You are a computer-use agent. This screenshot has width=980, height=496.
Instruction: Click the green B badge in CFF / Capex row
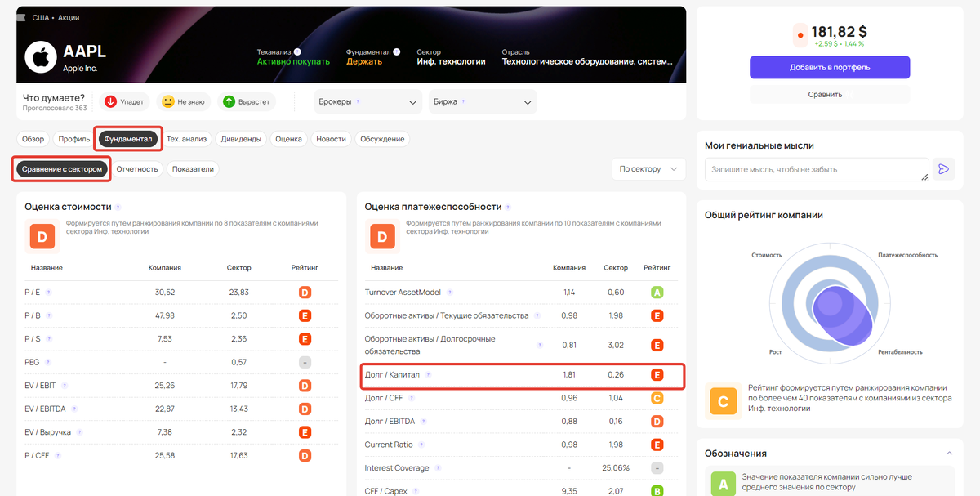click(x=657, y=491)
